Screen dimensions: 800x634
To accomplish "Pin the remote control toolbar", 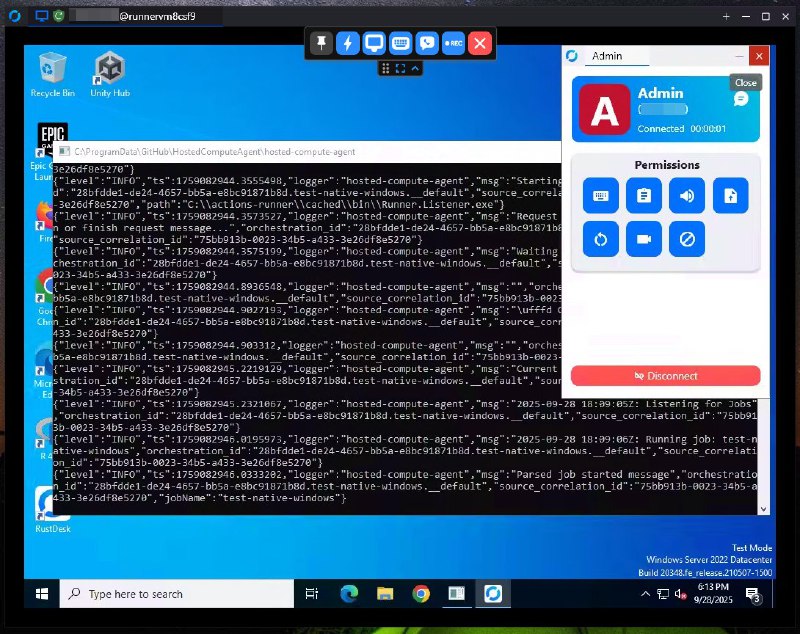I will click(321, 44).
